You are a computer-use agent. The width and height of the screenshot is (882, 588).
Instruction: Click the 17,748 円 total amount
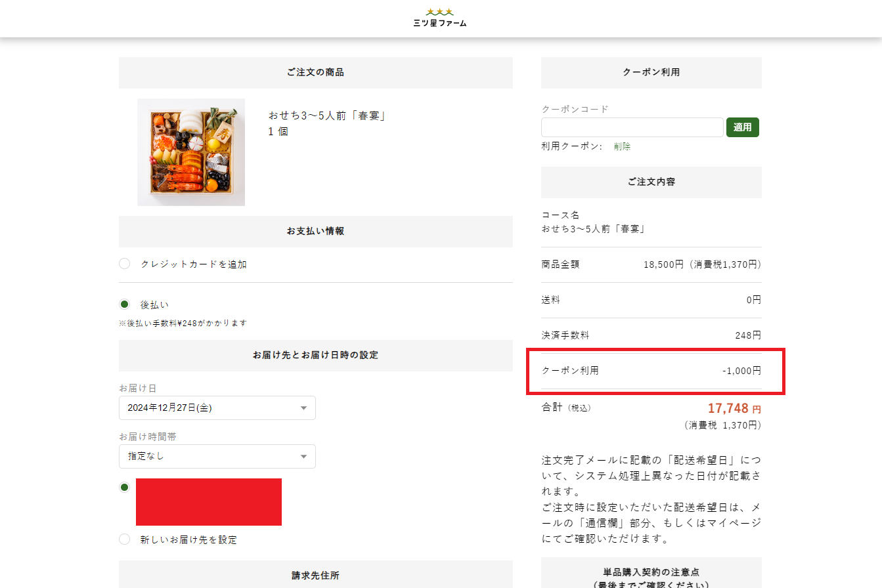(x=734, y=408)
